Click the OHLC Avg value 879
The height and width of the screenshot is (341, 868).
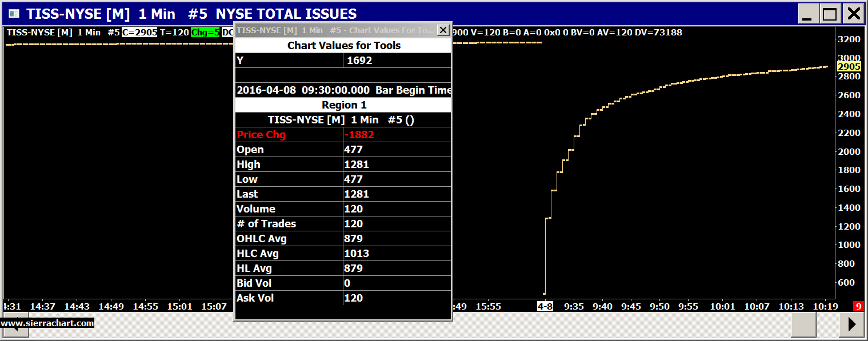click(353, 239)
